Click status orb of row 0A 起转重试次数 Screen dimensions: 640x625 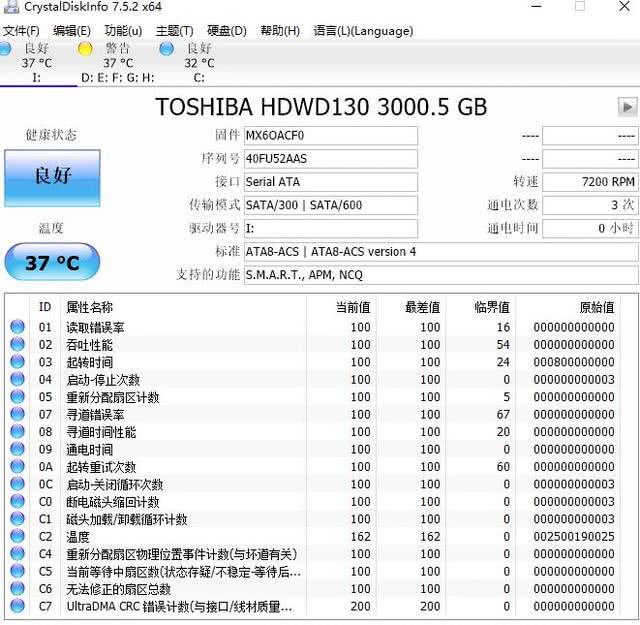17,467
